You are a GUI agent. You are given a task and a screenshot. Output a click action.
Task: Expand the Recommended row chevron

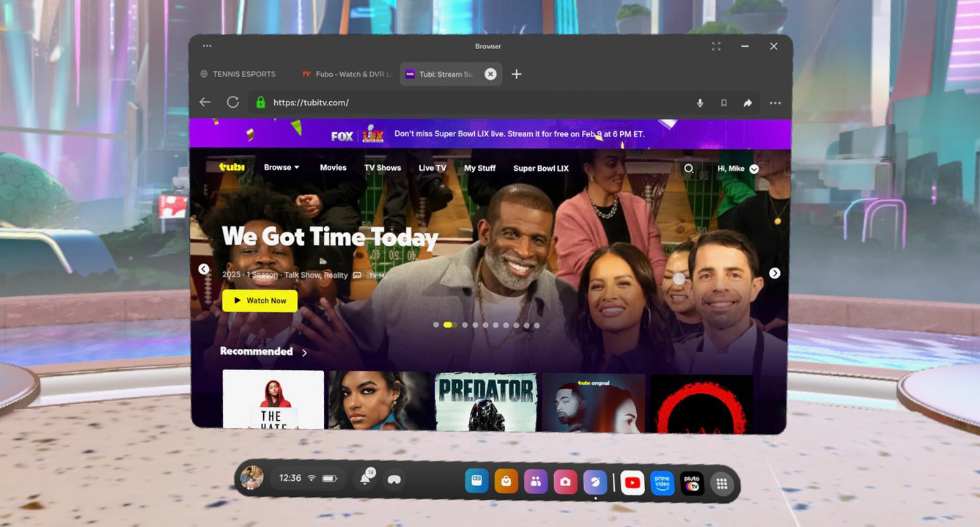pos(304,353)
